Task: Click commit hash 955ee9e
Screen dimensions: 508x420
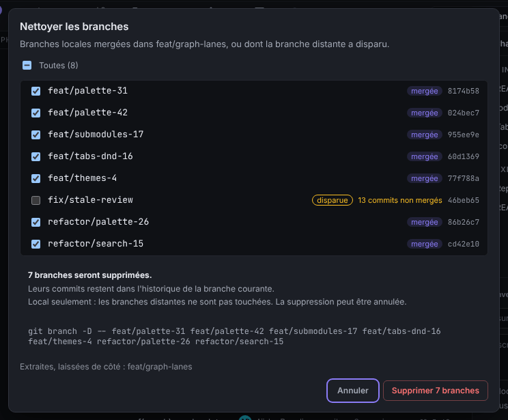Action: (464, 135)
